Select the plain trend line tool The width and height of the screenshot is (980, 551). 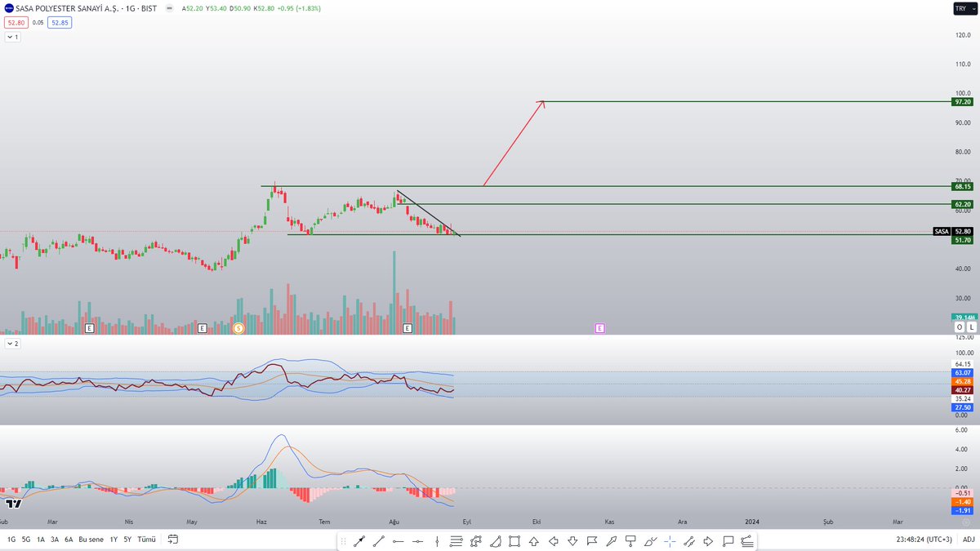point(379,540)
